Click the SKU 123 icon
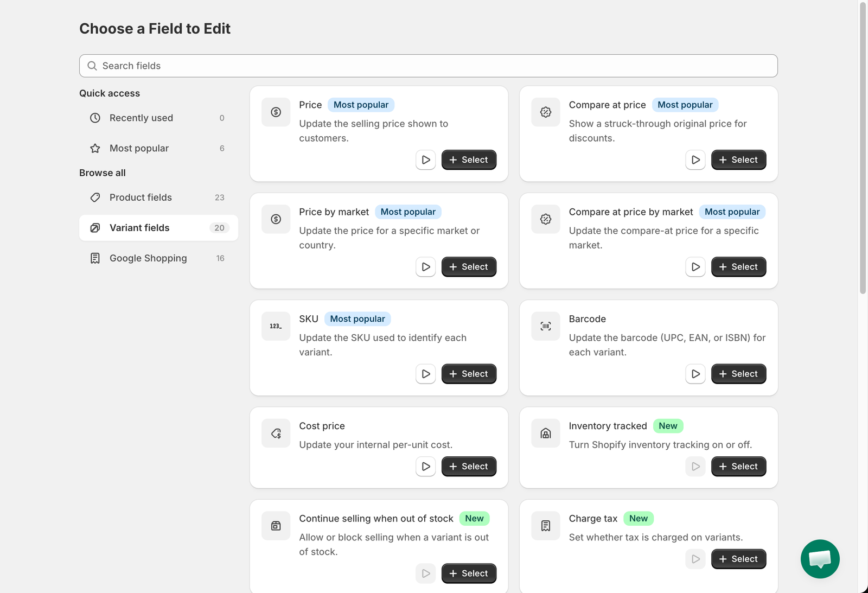Viewport: 868px width, 593px height. coord(276,326)
